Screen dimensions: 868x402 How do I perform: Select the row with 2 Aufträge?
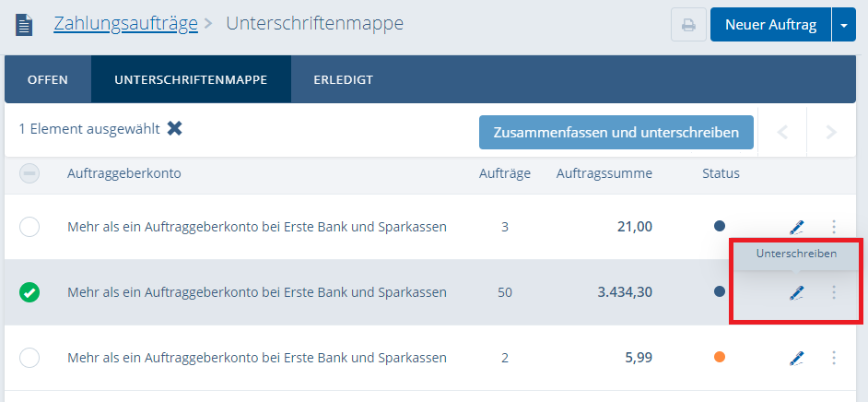(29, 358)
